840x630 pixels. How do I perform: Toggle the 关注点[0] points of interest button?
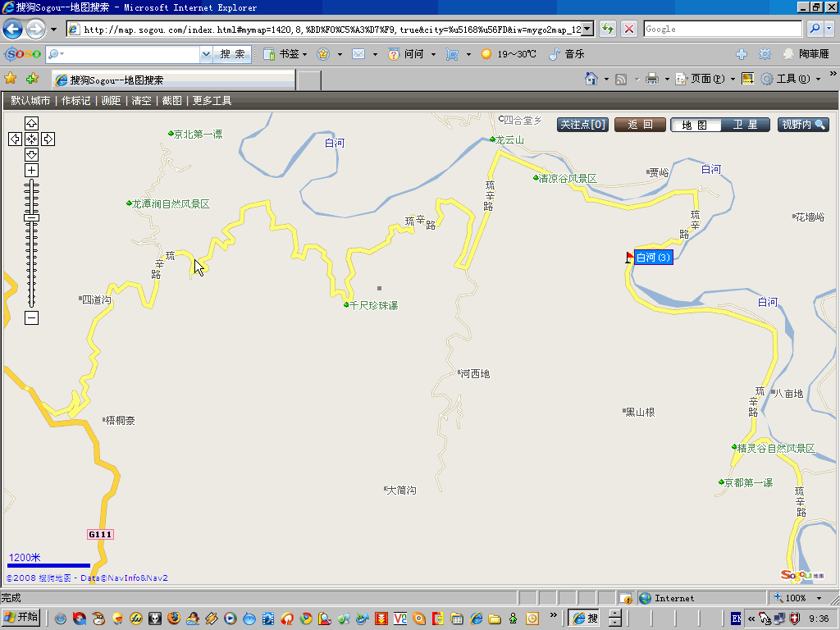[x=582, y=125]
